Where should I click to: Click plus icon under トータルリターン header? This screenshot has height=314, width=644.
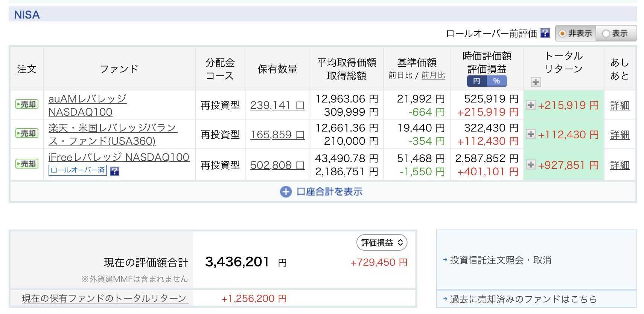pyautogui.click(x=535, y=82)
